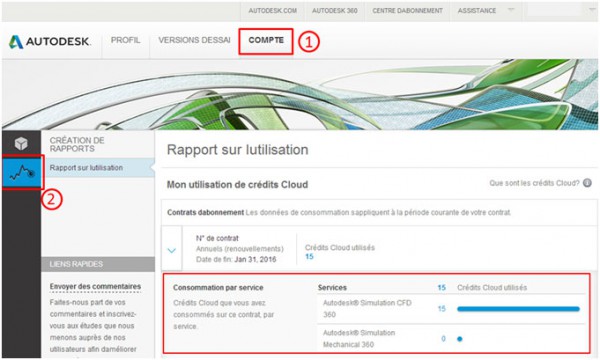Switch to the VERSIONS DESSAI tab
The height and width of the screenshot is (360, 600).
pos(194,40)
